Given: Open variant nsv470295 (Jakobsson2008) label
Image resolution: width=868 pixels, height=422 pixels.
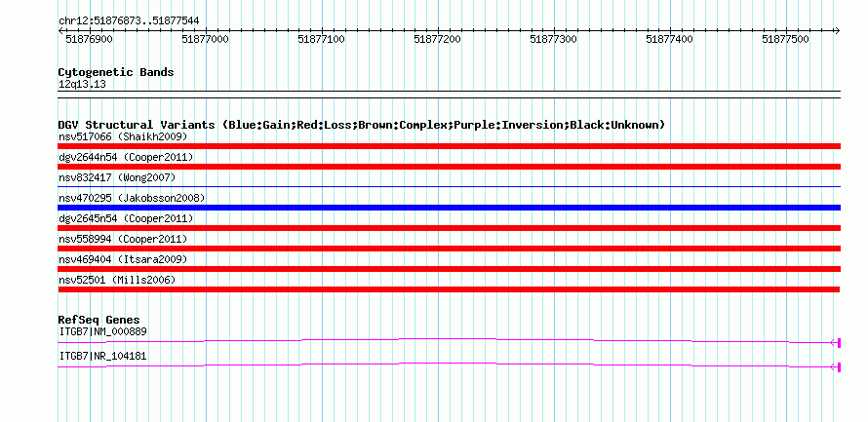Looking at the screenshot, I should pyautogui.click(x=132, y=198).
